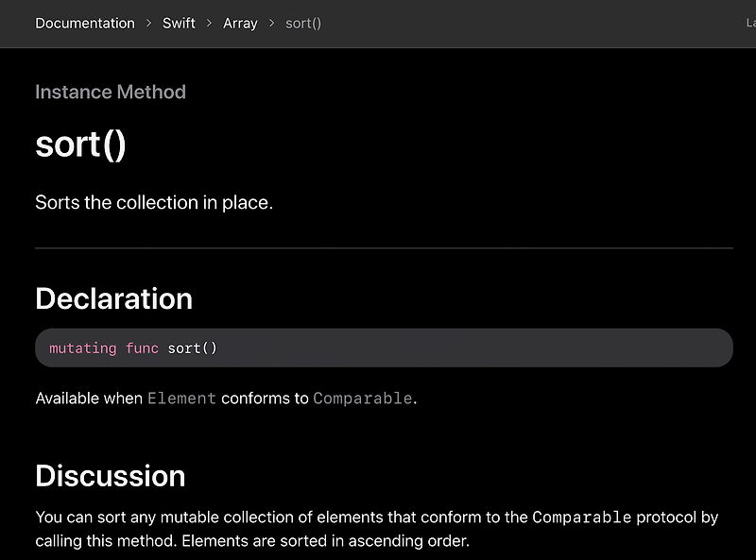
Task: Select the mutating keyword in the declaration
Action: [x=83, y=348]
